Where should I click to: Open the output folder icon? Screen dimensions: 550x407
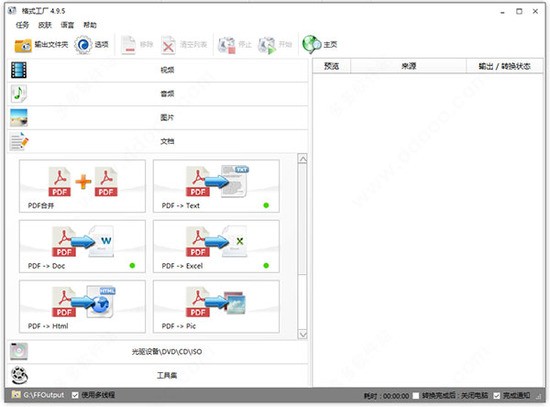(23, 45)
